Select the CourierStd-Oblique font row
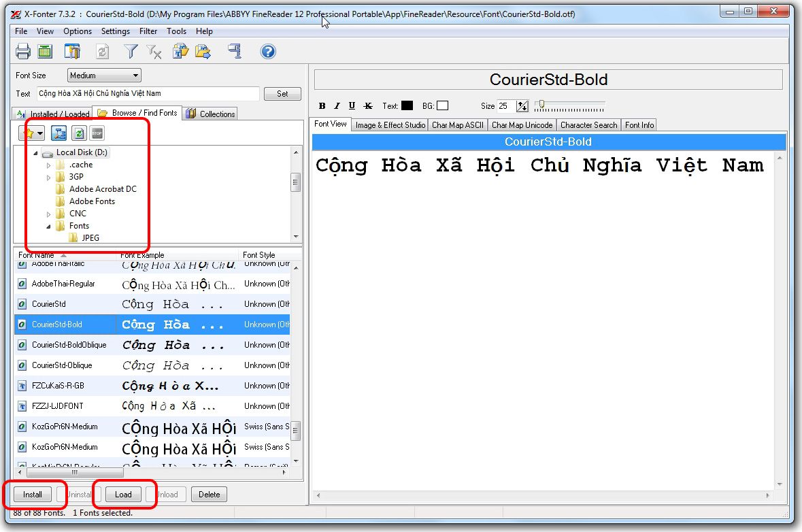Image resolution: width=802 pixels, height=532 pixels. [152, 365]
